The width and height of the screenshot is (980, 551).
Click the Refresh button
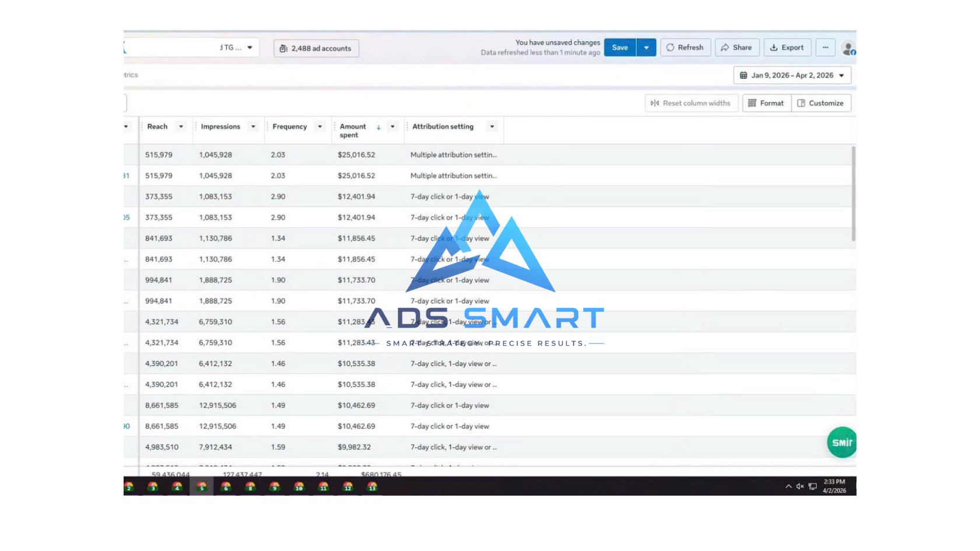click(685, 48)
